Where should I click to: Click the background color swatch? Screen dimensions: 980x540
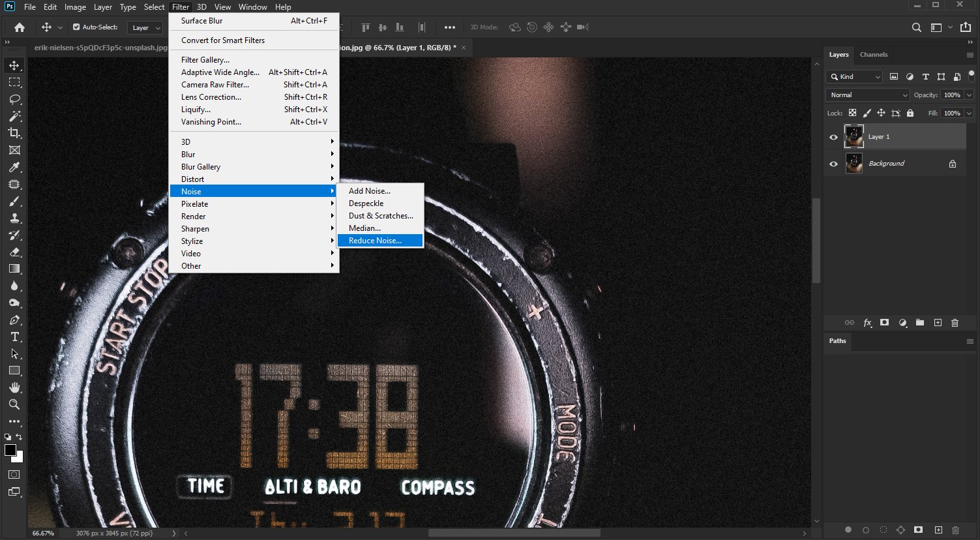(20, 458)
